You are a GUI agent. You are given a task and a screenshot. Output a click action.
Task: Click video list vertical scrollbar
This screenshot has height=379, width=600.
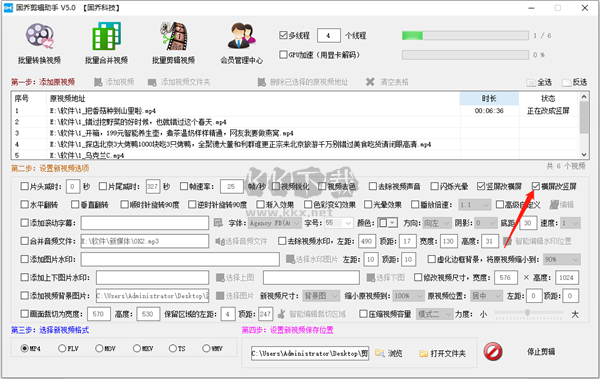pos(584,126)
